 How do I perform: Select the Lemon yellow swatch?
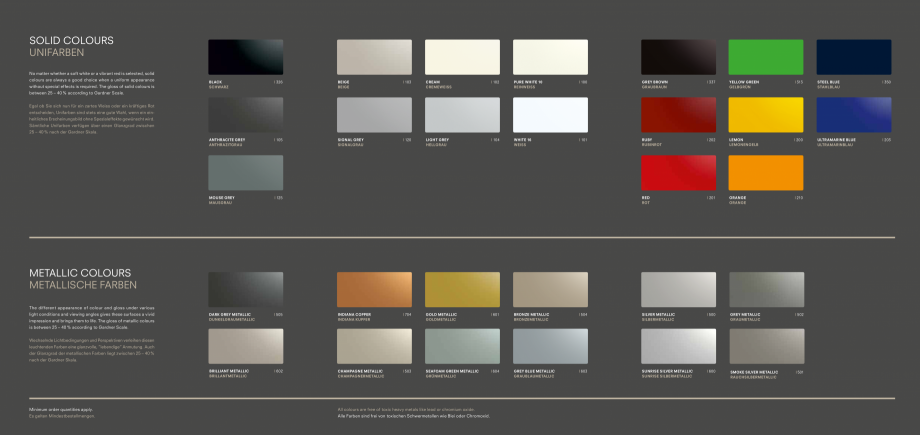click(766, 114)
